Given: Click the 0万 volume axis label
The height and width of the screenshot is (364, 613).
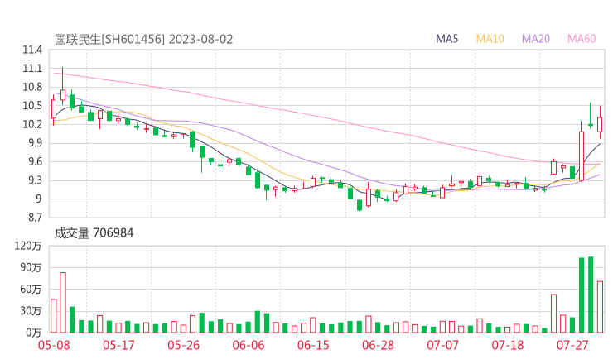Looking at the screenshot, I should (x=33, y=333).
